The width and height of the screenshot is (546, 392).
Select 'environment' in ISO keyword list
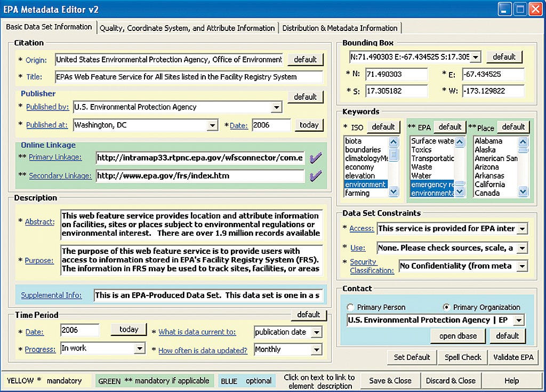click(x=366, y=185)
